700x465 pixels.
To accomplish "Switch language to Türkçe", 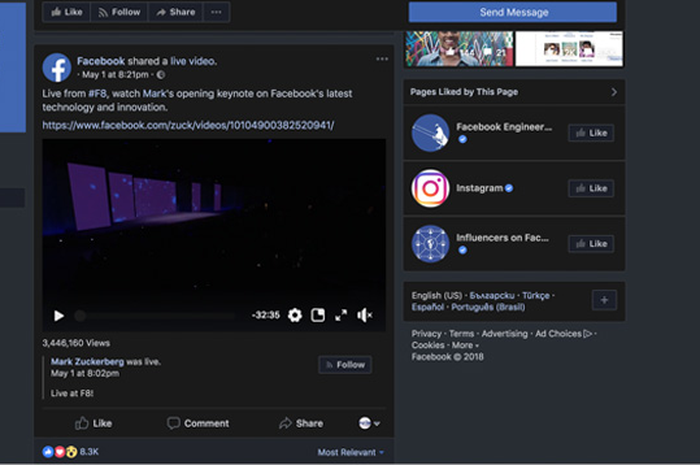I will tap(536, 295).
